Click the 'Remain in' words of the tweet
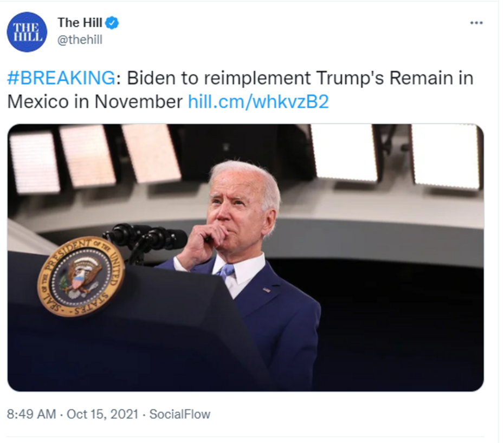The image size is (504, 443). click(x=431, y=78)
